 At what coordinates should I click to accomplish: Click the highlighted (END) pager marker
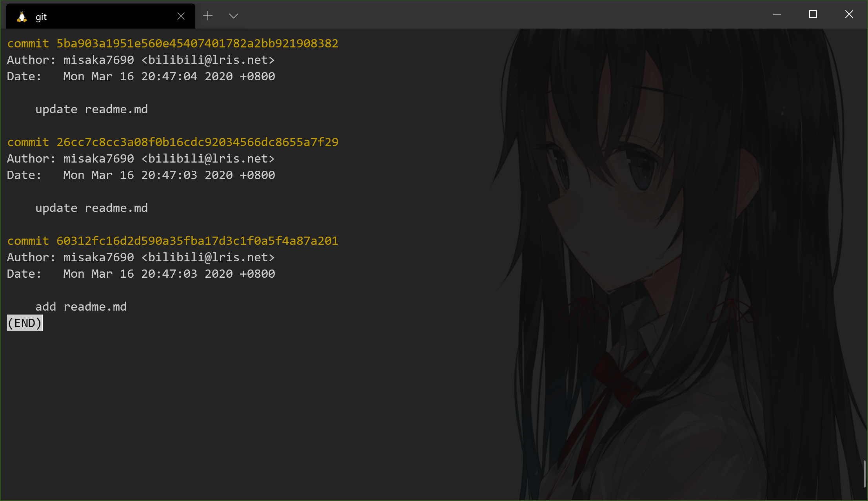coord(25,323)
